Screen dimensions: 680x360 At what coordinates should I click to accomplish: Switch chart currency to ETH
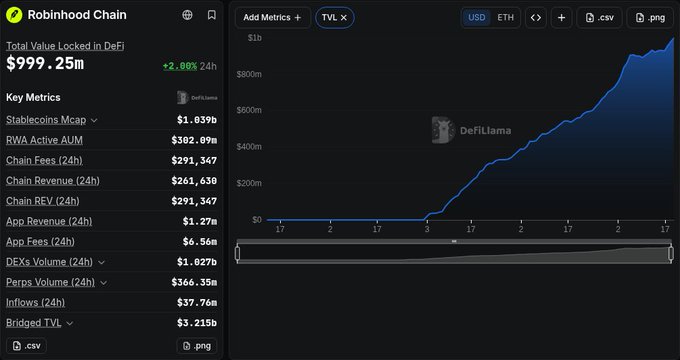pos(505,18)
